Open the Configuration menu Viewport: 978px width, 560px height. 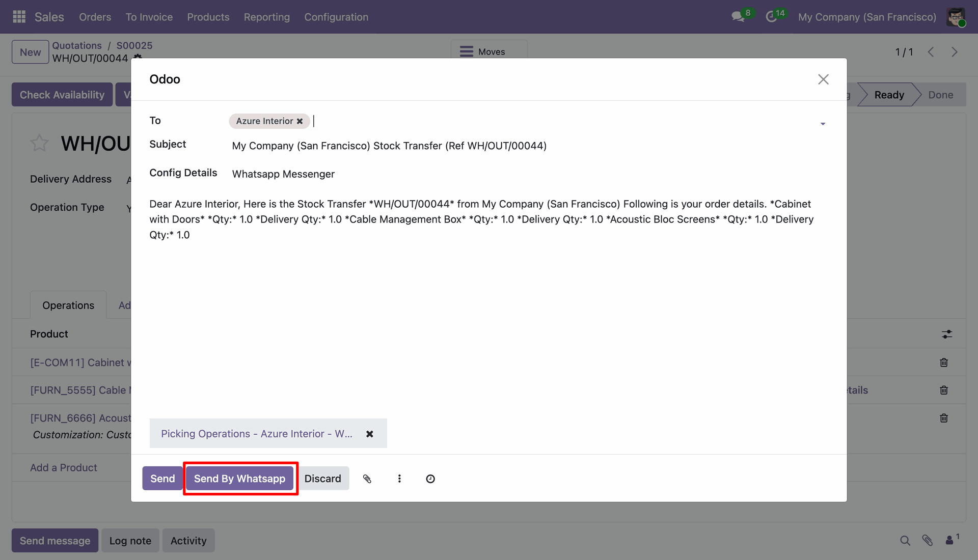pyautogui.click(x=336, y=17)
